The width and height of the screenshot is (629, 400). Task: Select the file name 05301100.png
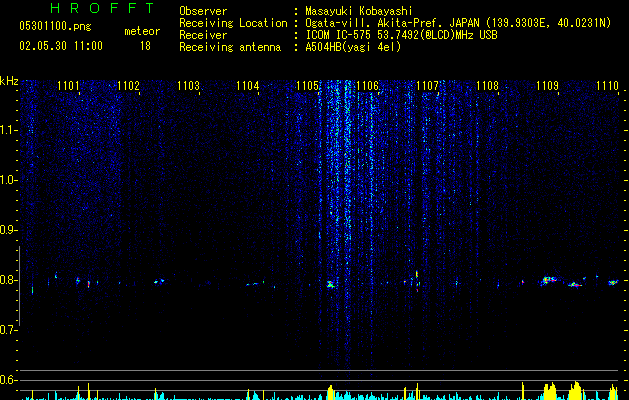55,26
